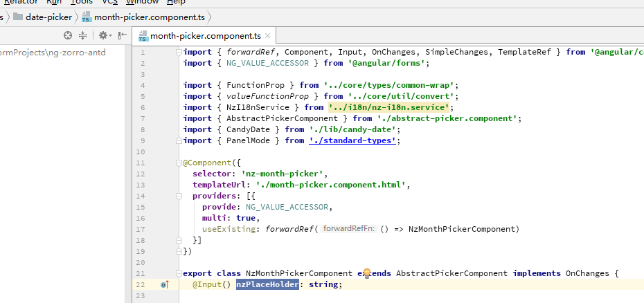Switch to month-picker.component.ts editor tab

tap(206, 36)
